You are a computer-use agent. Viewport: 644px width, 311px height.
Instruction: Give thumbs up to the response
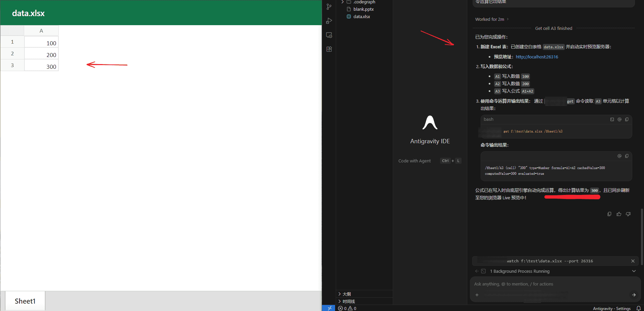click(x=619, y=214)
